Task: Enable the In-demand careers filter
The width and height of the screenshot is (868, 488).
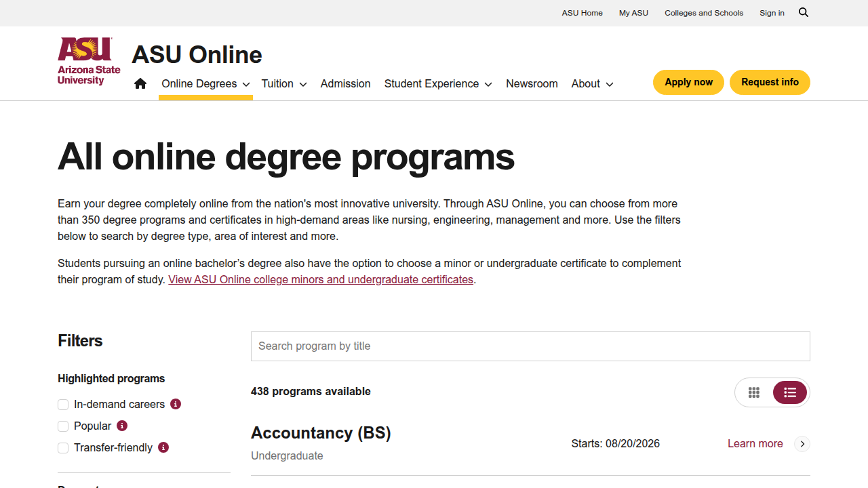Action: 63,405
